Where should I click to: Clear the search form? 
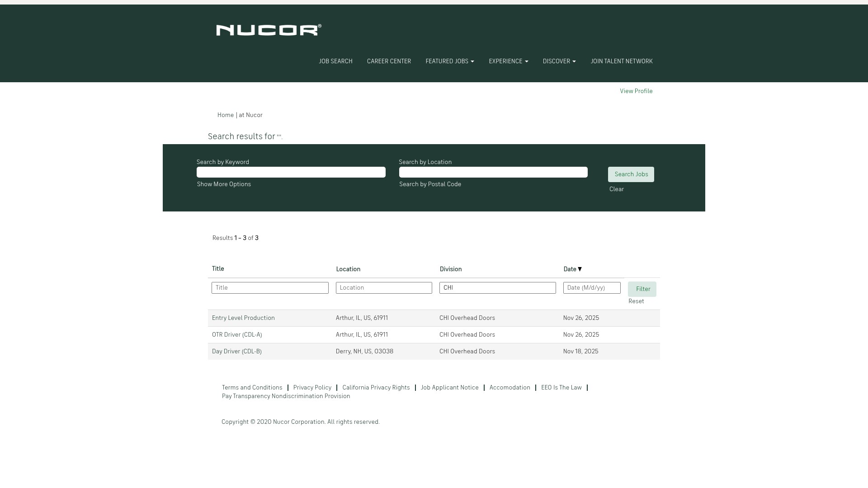tap(617, 189)
